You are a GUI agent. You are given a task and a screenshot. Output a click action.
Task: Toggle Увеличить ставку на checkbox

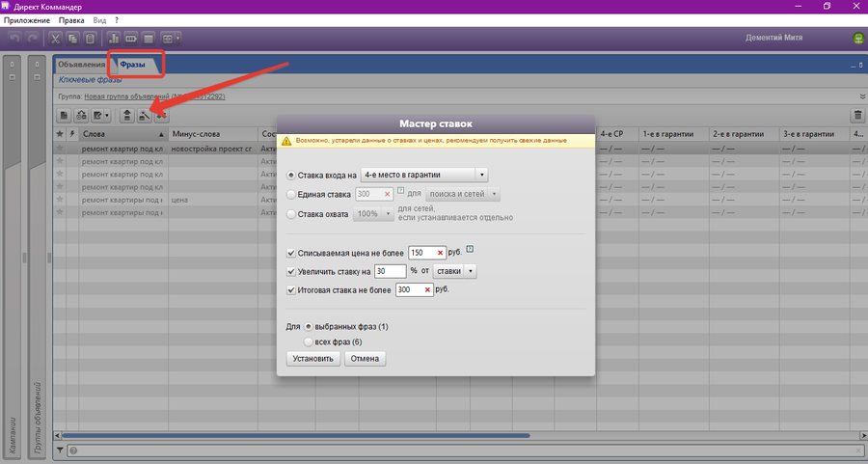(x=290, y=272)
